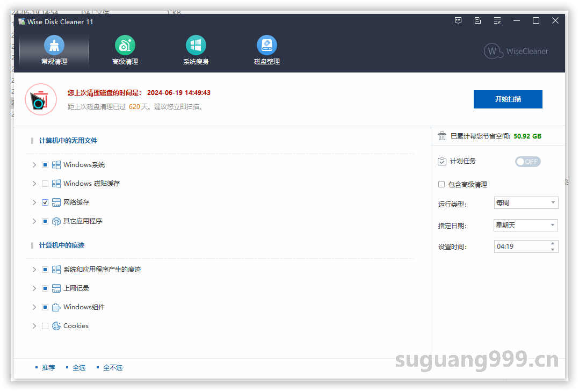Click the 全选 select all link
Screen dimensions: 579x392
coord(79,368)
